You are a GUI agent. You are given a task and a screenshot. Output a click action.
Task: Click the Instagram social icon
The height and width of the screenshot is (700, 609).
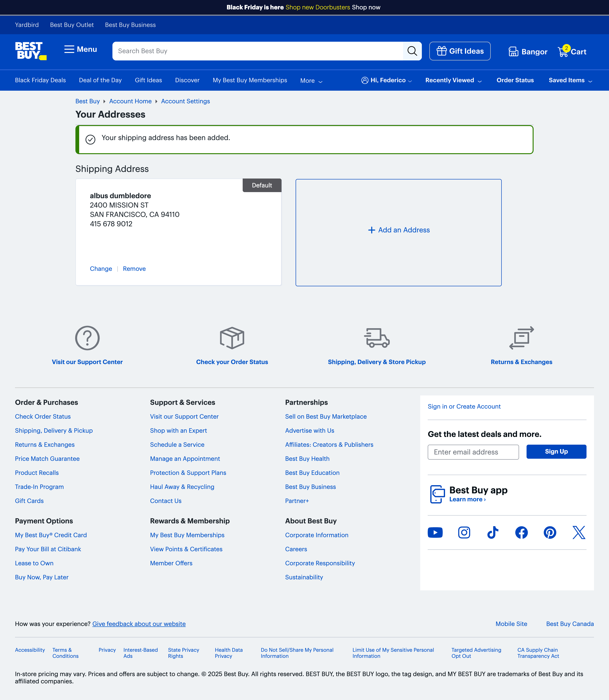[464, 532]
